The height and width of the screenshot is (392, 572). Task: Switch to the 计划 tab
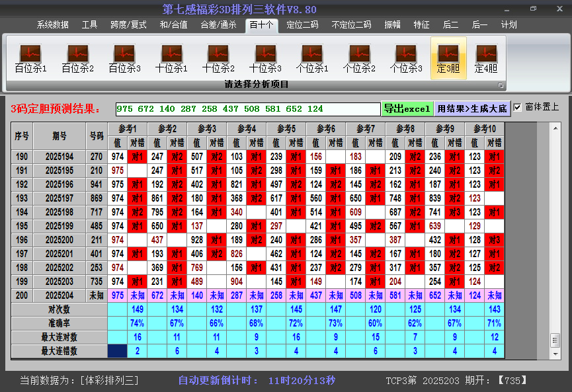[x=509, y=25]
